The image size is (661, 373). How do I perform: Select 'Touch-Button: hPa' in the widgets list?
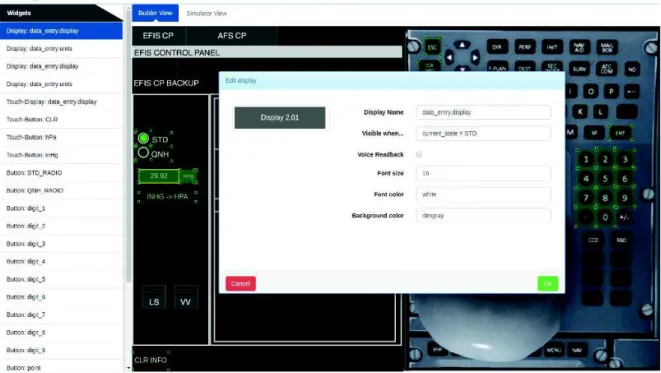tap(62, 137)
